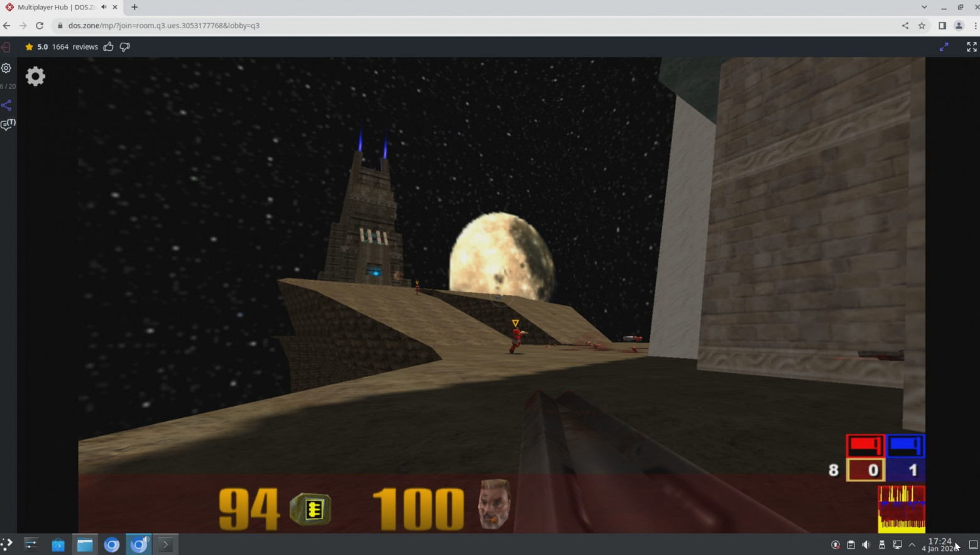
Task: Give a thumbs up rating
Action: point(108,47)
